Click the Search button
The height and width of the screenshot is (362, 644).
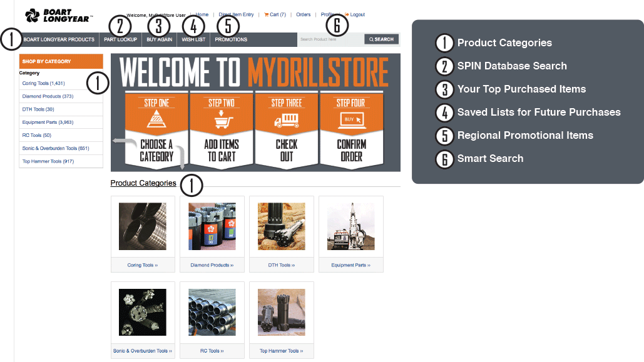381,39
